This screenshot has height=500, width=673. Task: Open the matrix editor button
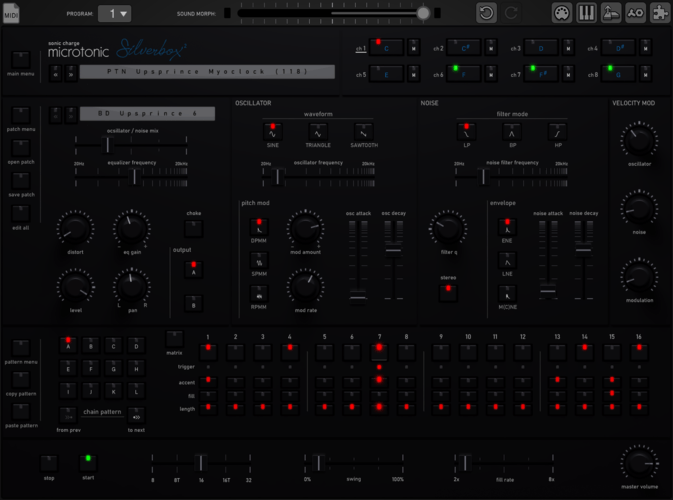pyautogui.click(x=174, y=339)
